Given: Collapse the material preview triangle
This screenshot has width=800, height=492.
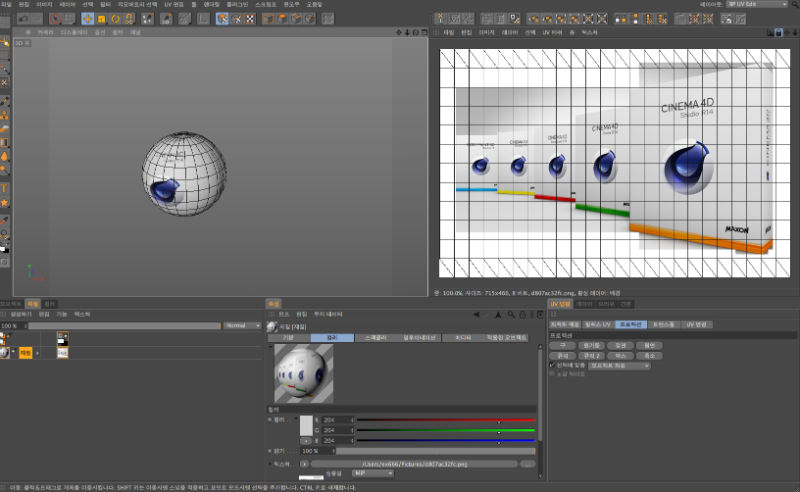Looking at the screenshot, I should click(x=270, y=347).
